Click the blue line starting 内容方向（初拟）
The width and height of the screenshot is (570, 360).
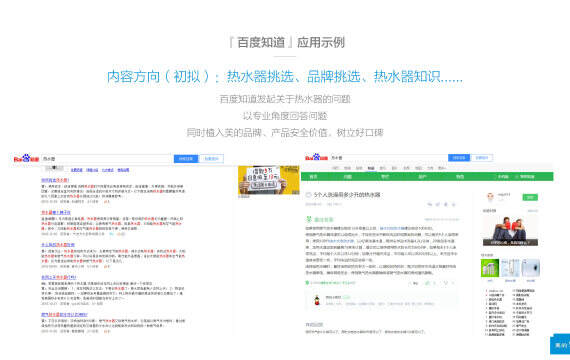[x=285, y=77]
